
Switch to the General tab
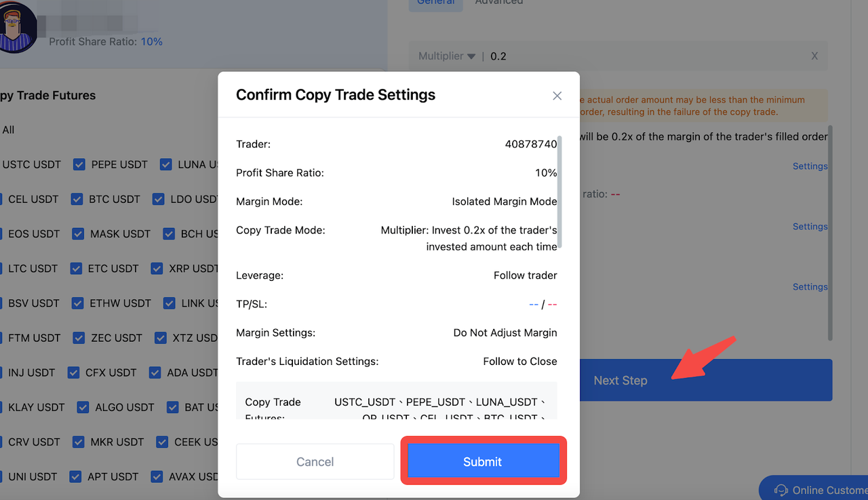click(x=436, y=3)
